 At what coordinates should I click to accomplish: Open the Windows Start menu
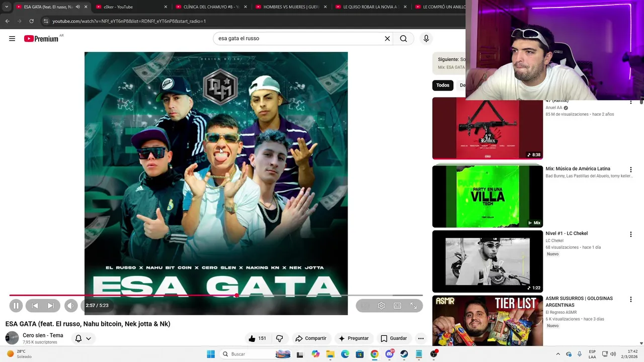211,354
